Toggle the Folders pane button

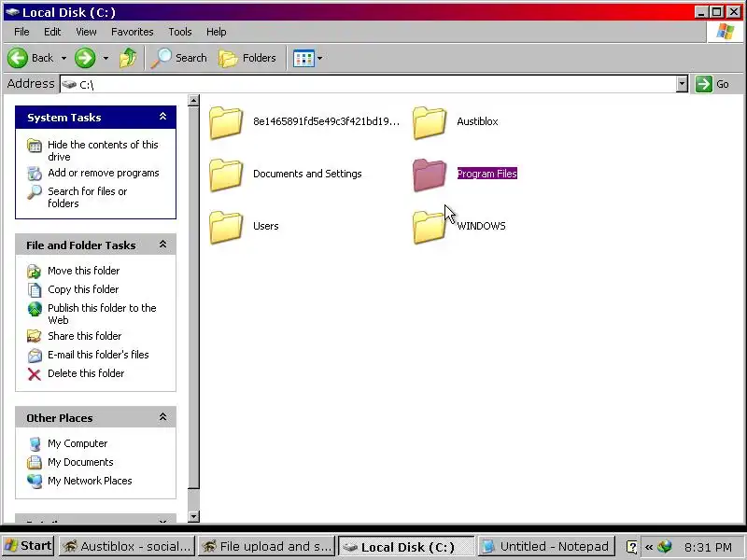pos(247,58)
